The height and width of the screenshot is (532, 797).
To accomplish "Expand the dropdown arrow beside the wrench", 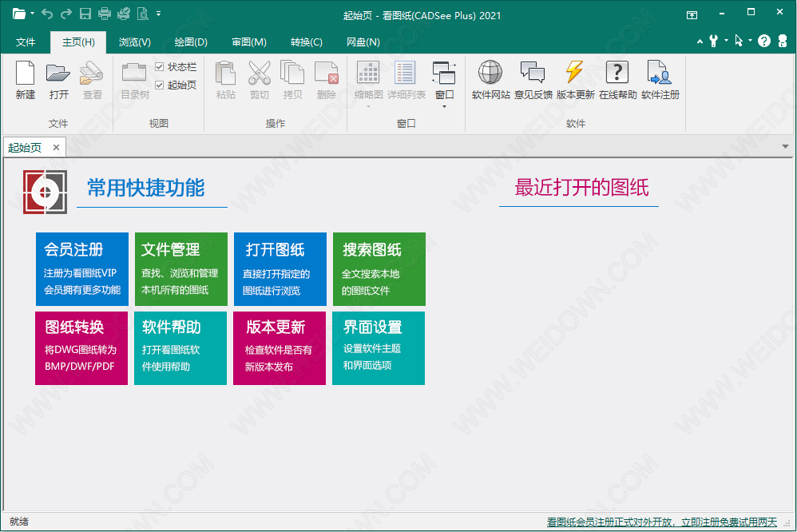I will click(726, 41).
